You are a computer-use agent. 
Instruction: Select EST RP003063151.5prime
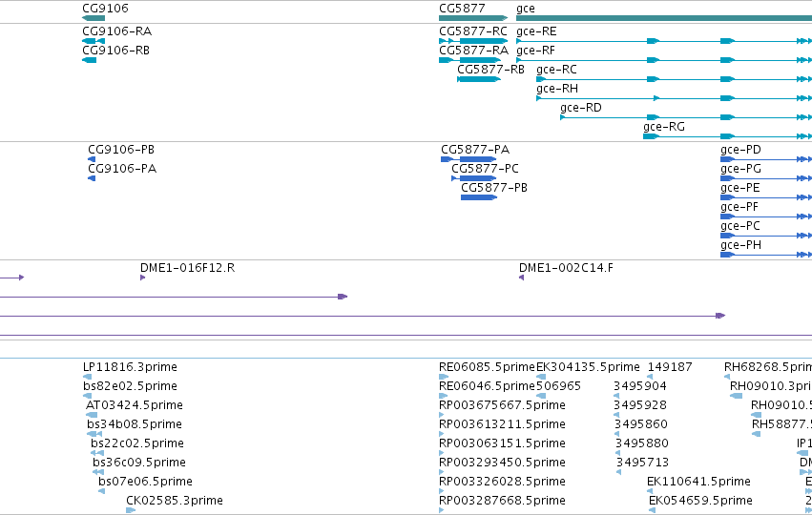(x=502, y=443)
